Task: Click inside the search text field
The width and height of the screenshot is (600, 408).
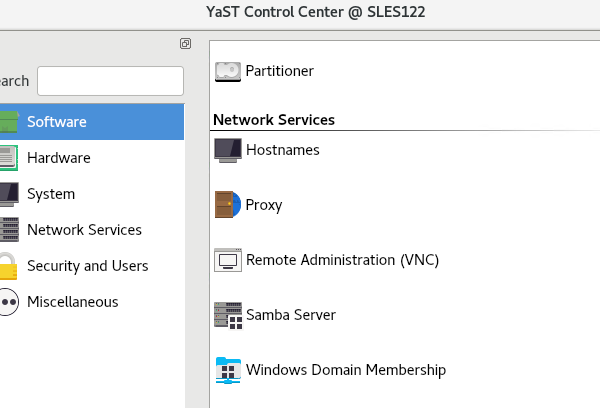Action: coord(110,81)
